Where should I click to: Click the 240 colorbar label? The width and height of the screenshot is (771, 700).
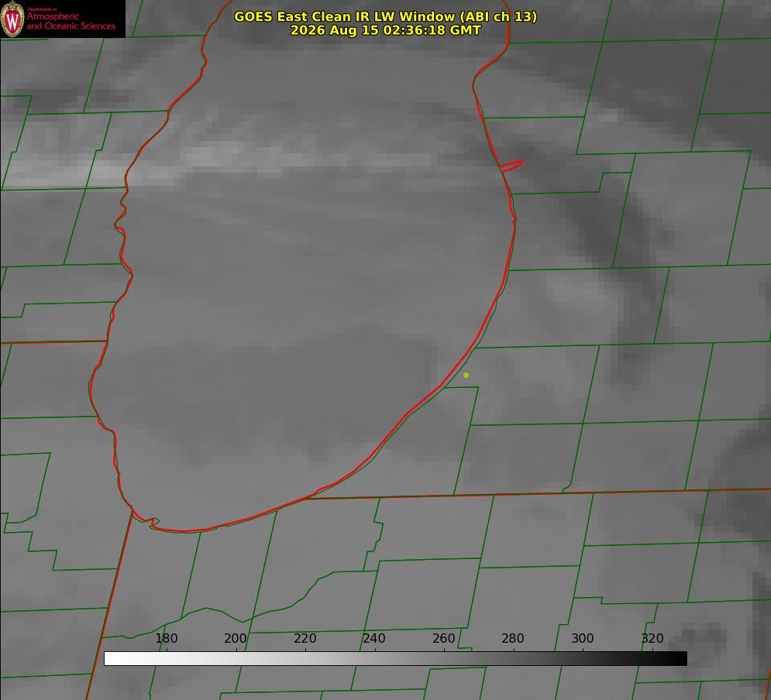pos(374,638)
